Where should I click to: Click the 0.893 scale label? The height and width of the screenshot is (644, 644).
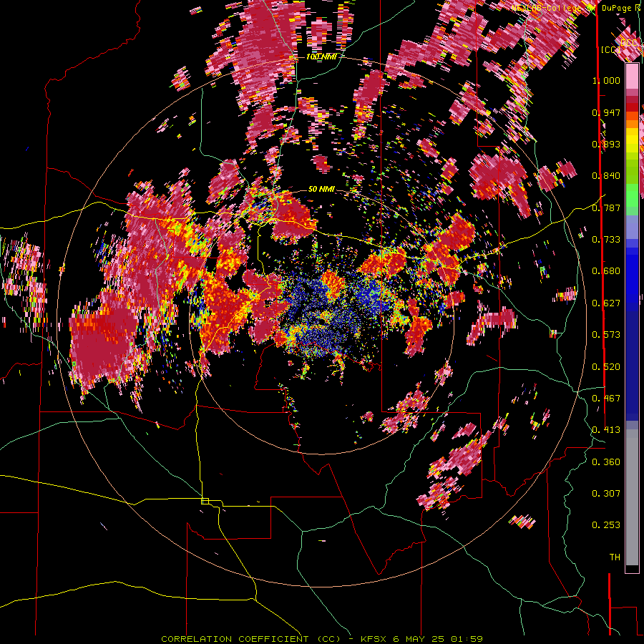606,144
